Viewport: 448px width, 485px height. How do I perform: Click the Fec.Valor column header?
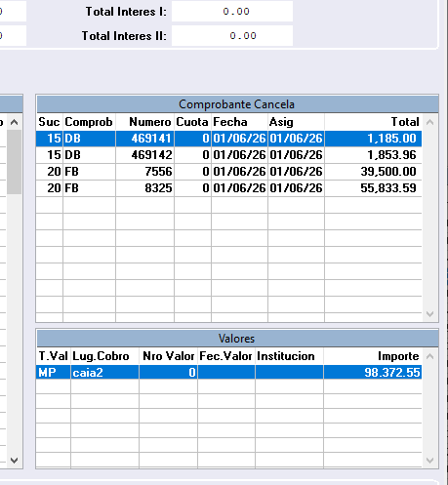(x=225, y=356)
